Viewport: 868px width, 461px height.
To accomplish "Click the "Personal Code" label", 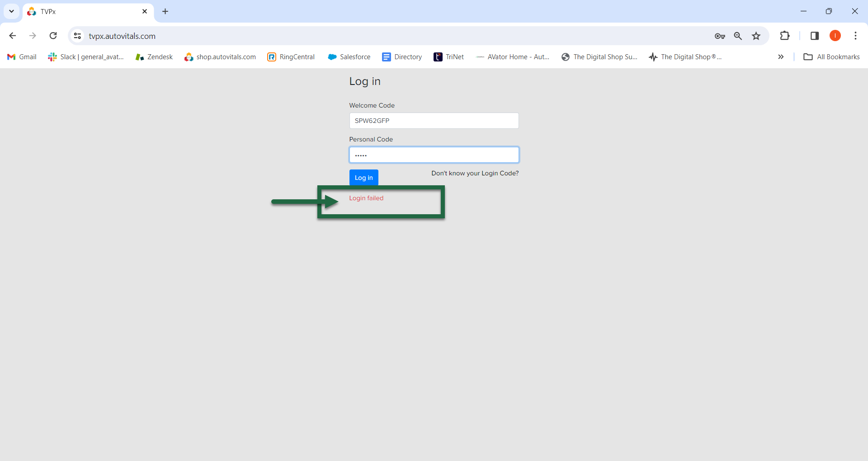I will point(371,139).
